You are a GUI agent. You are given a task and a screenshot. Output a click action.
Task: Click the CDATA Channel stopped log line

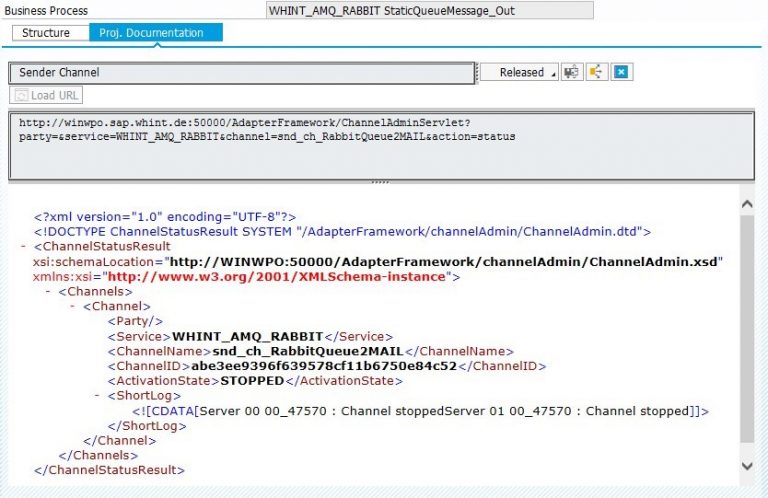coord(421,411)
